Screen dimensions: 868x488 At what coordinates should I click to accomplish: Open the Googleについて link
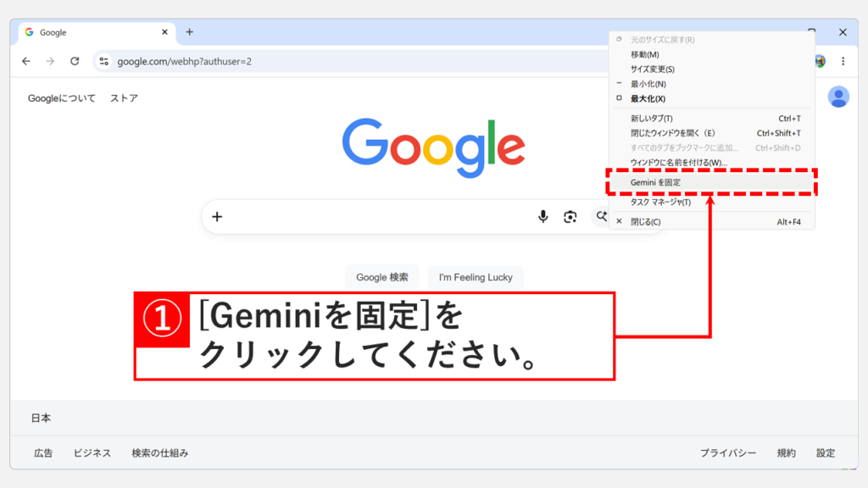[x=61, y=98]
